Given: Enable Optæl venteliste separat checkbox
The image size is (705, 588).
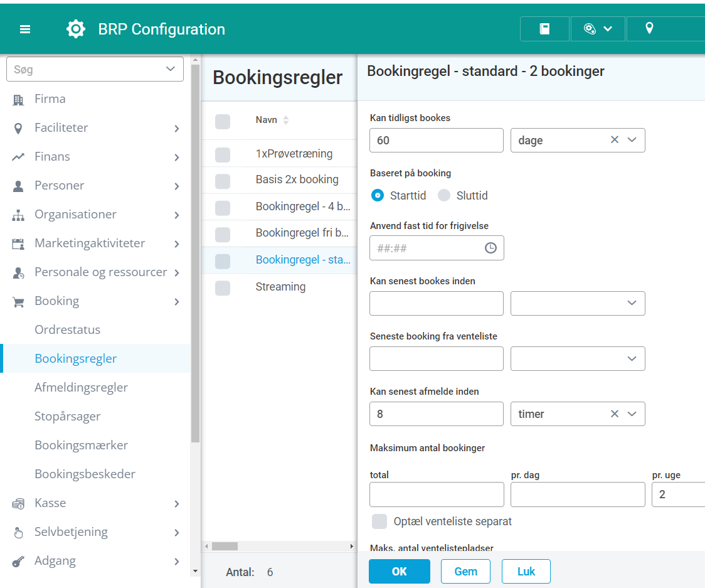Looking at the screenshot, I should 379,521.
